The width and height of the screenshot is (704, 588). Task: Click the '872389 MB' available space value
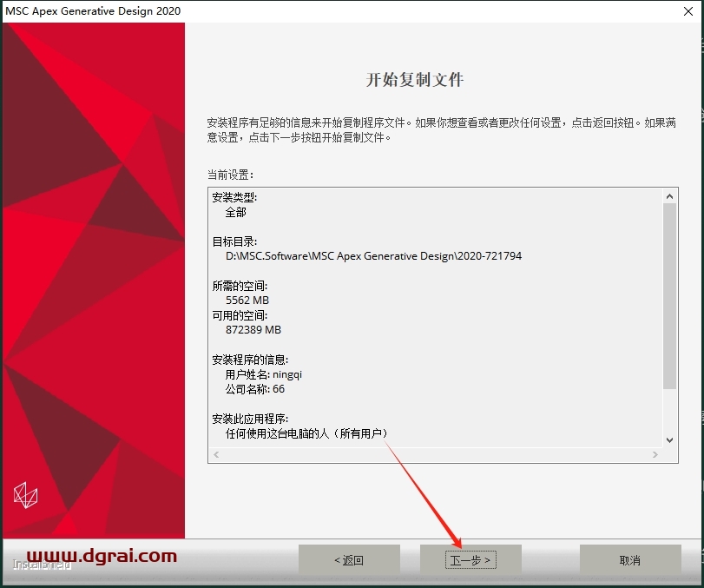253,330
